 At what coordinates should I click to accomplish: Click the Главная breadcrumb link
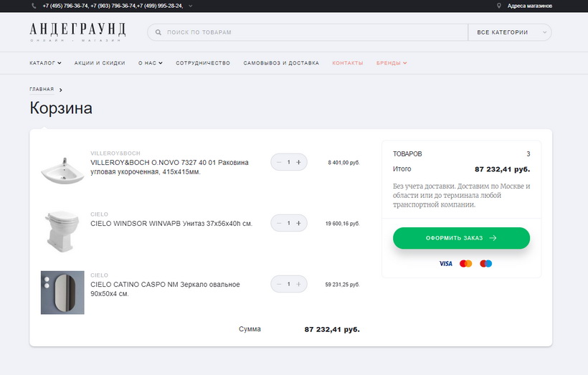42,89
